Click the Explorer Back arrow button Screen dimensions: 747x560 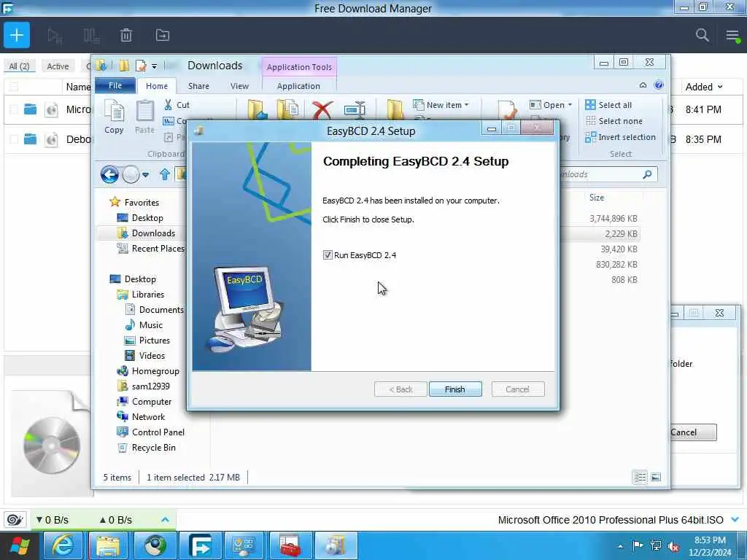click(x=109, y=174)
